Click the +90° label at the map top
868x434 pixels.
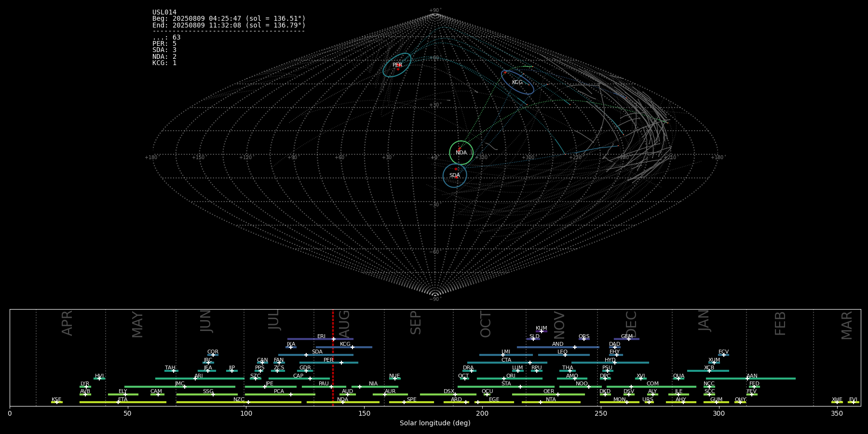coord(435,11)
